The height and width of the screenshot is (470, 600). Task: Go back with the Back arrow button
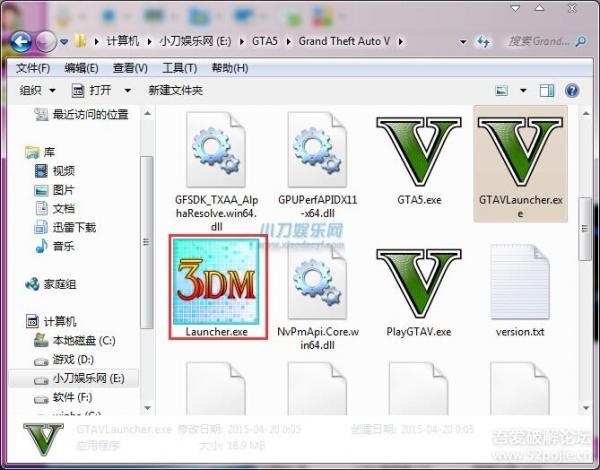[x=20, y=41]
